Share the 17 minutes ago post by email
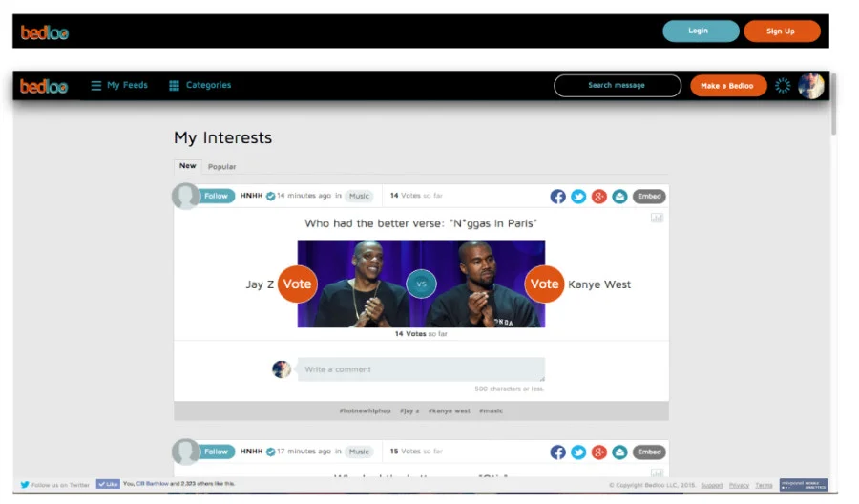 click(619, 452)
